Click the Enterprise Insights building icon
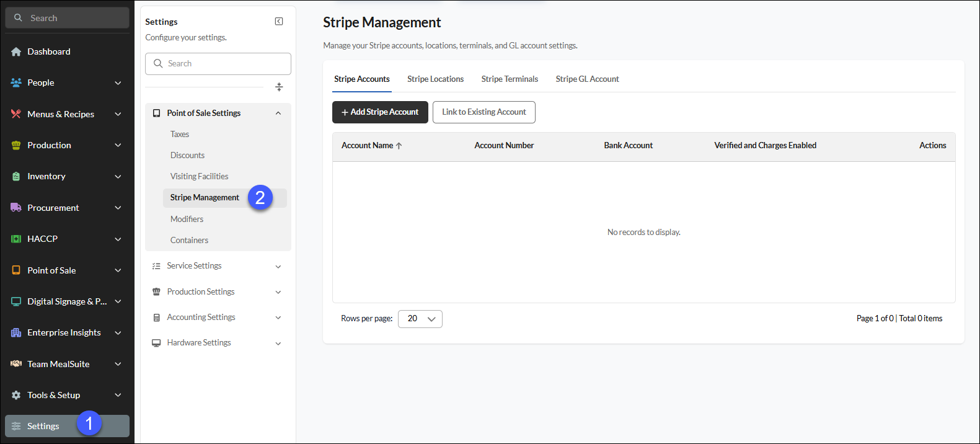Screen dimensions: 980x444 pos(16,332)
